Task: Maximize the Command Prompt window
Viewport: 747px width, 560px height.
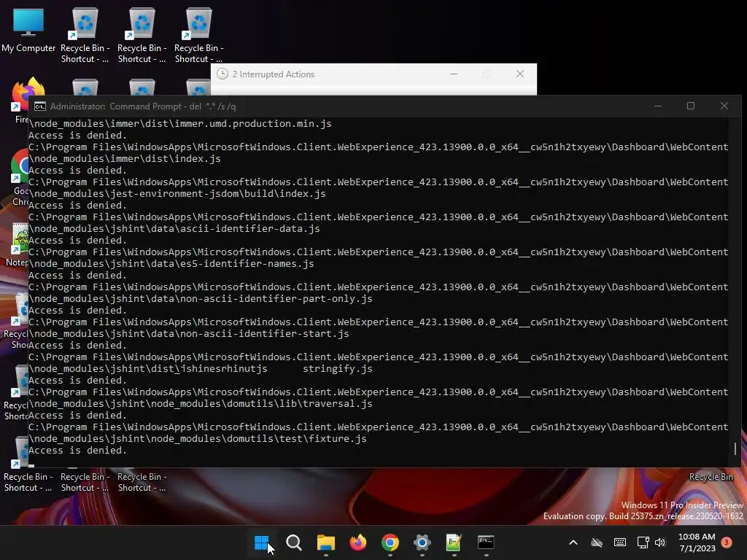Action: (691, 106)
